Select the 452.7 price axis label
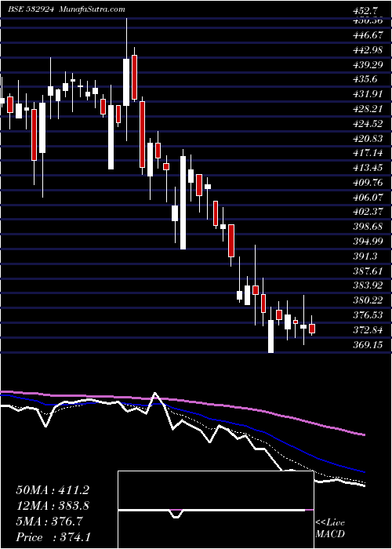The image size is (392, 549). coord(365,11)
